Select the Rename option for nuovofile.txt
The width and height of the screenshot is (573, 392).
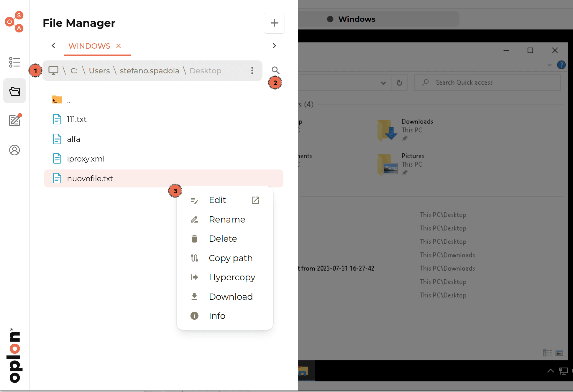(x=227, y=219)
